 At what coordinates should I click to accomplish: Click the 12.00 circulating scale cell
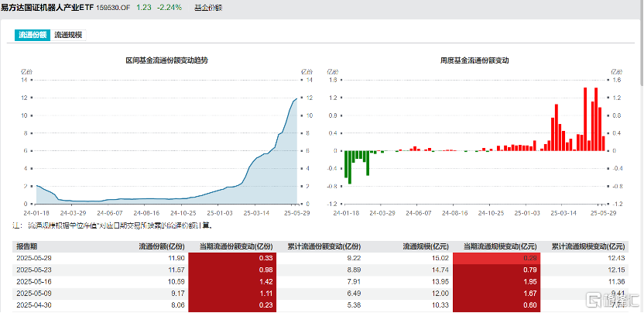(x=440, y=294)
